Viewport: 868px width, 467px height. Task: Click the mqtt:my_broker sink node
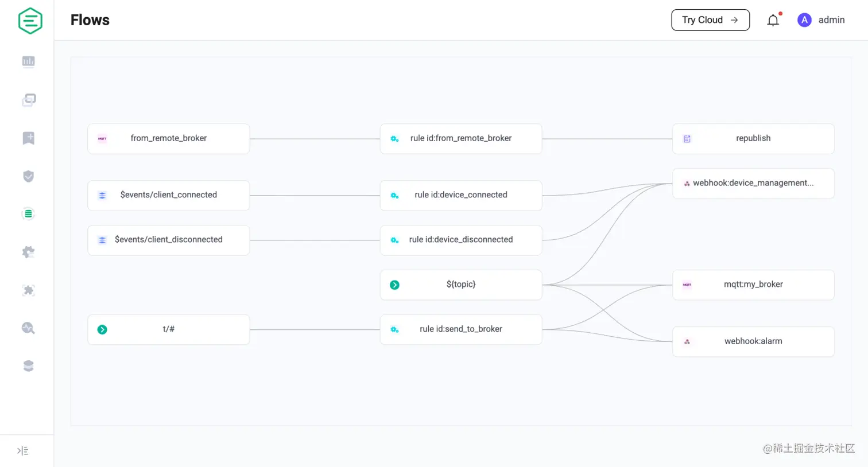click(753, 285)
